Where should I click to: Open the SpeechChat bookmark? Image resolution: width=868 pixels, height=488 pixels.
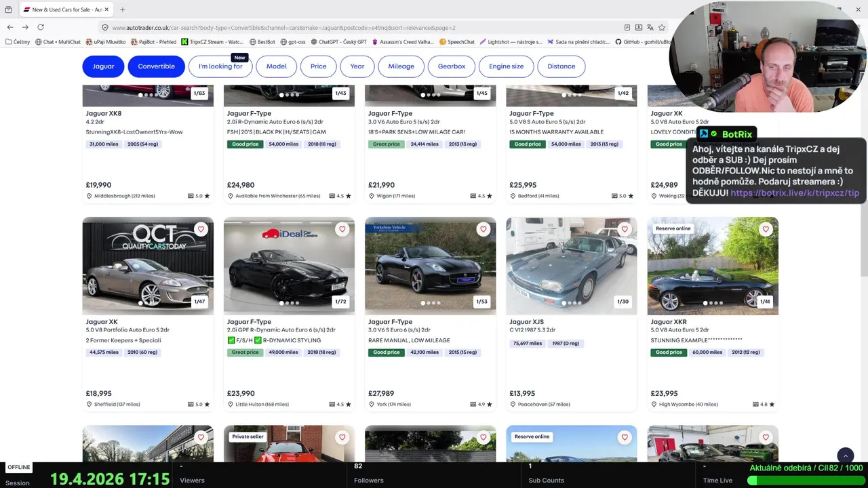(x=457, y=42)
